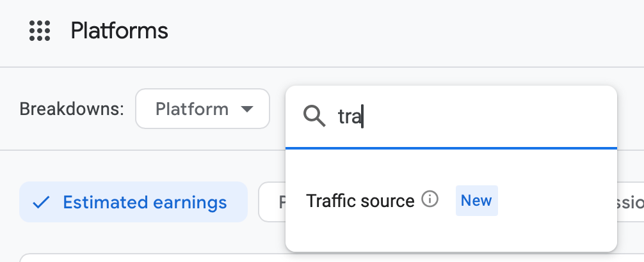
Task: Click the magnifier icon in the search popup
Action: [x=314, y=116]
